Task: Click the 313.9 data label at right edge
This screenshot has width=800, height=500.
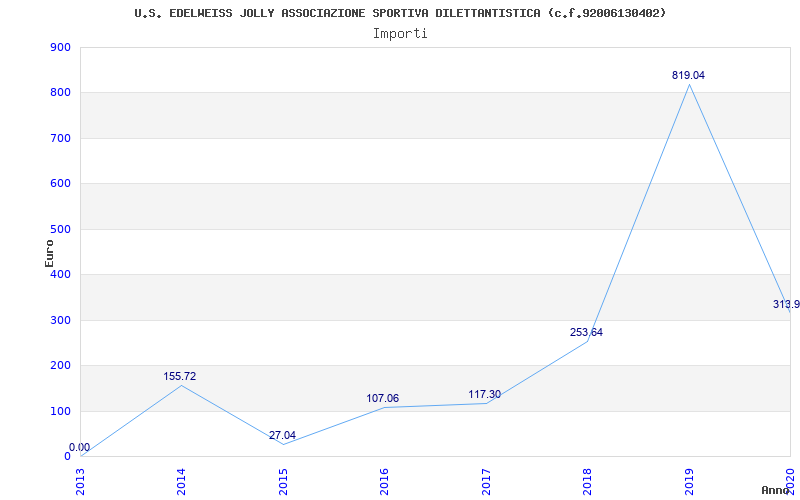Action: pos(786,305)
